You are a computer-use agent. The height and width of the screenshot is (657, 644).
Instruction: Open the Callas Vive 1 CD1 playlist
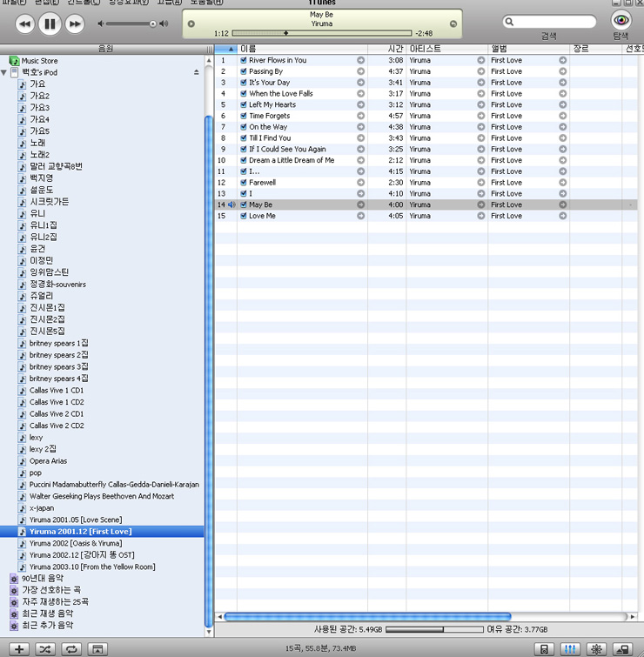[57, 391]
